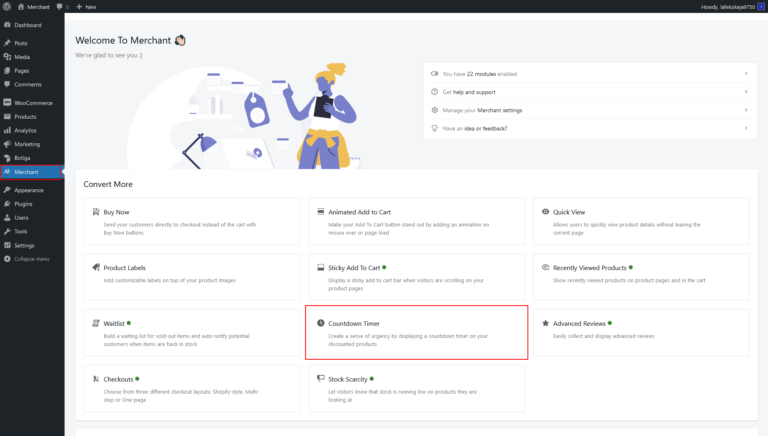This screenshot has height=436, width=768.
Task: Click chevron on help and support row
Action: click(x=746, y=92)
